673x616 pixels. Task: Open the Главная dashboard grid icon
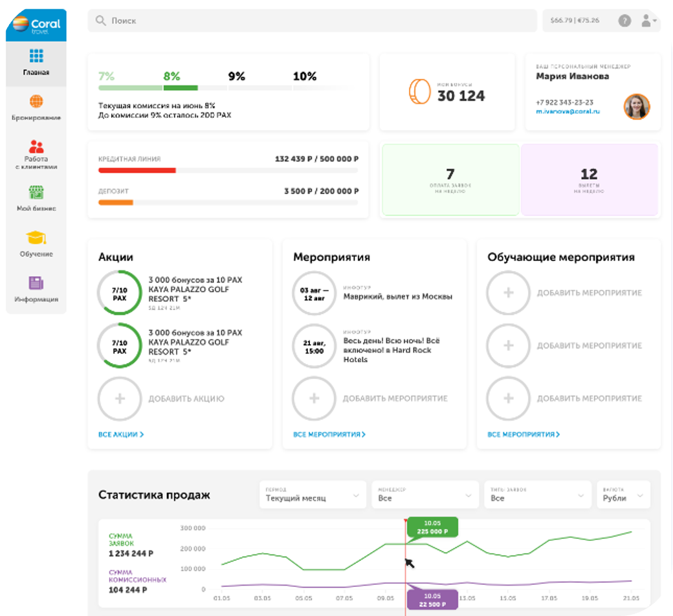(36, 56)
